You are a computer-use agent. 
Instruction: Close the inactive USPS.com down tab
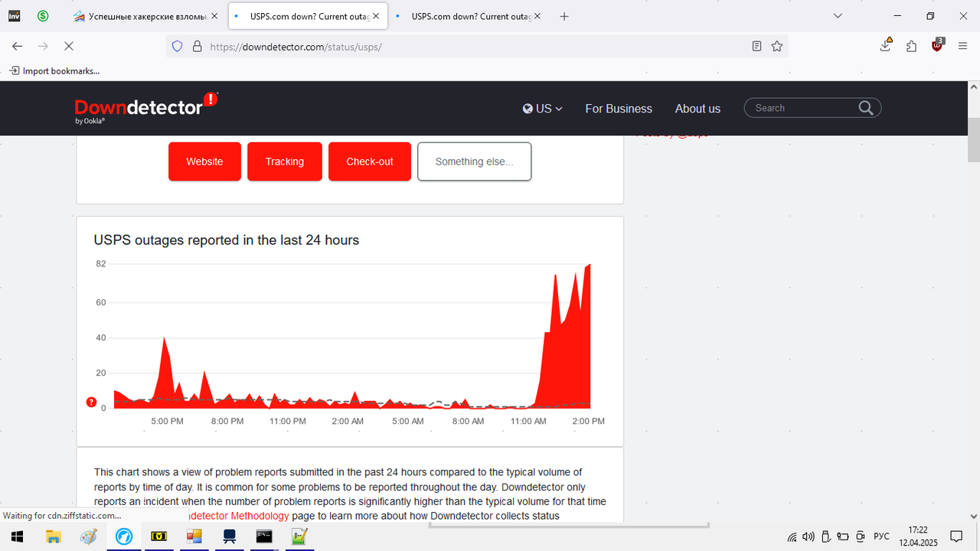(x=536, y=16)
